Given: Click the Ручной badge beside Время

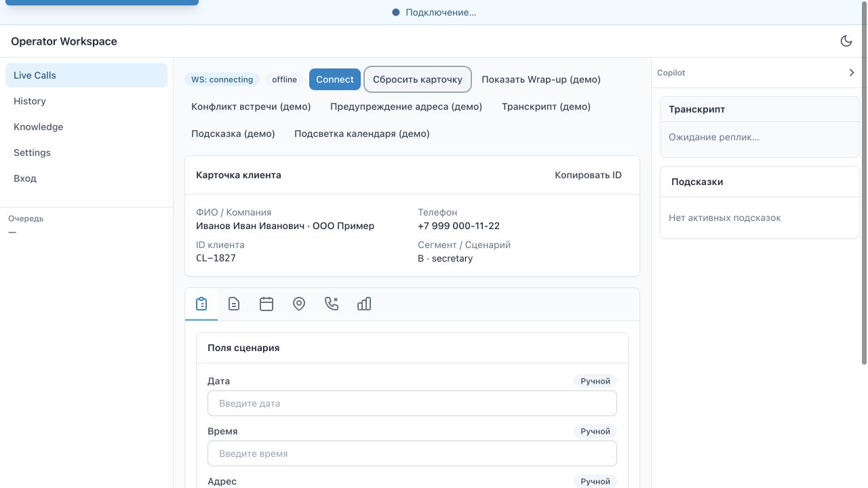Looking at the screenshot, I should point(595,431).
